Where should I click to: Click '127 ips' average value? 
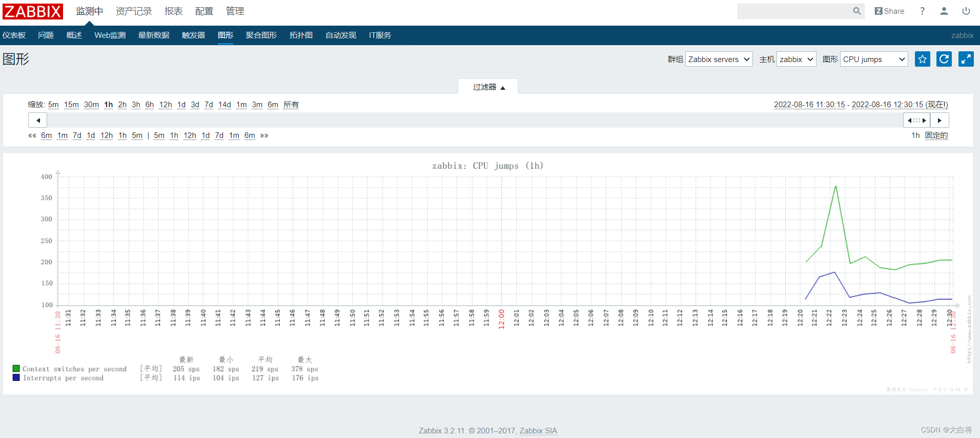click(x=266, y=378)
